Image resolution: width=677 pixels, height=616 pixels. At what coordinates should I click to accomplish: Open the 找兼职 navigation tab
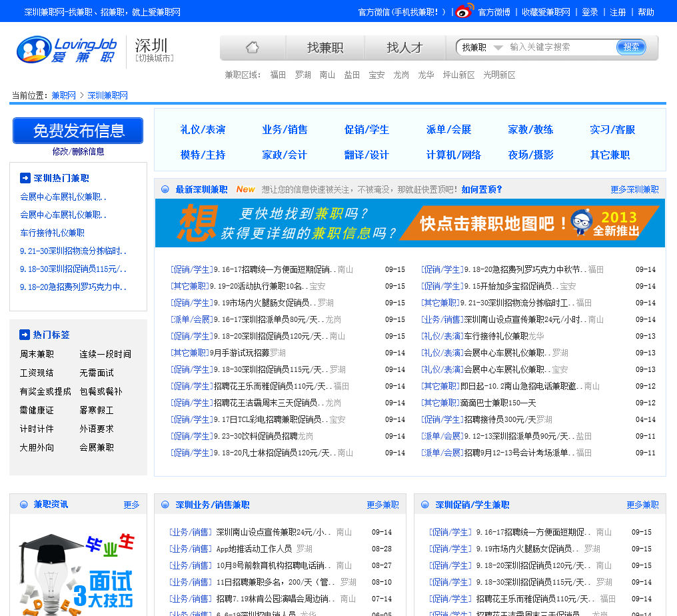[325, 47]
